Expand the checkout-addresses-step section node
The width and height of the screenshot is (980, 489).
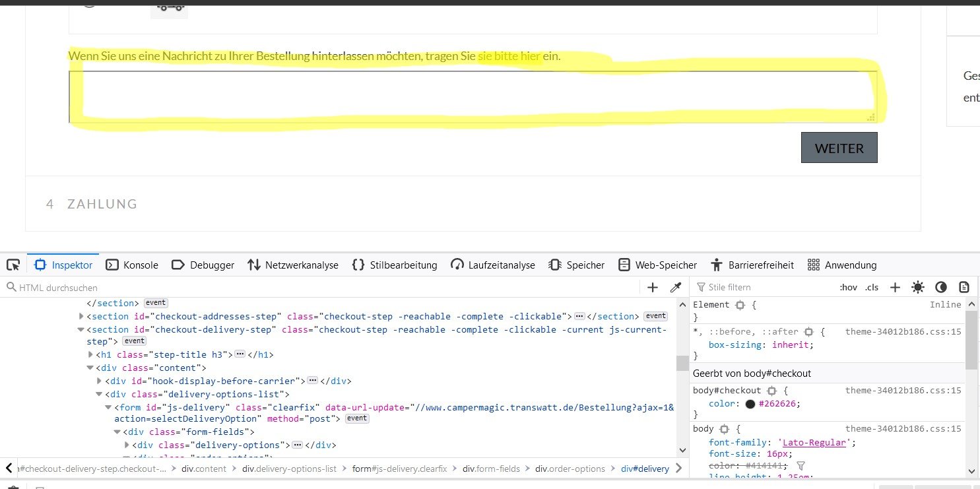pyautogui.click(x=81, y=317)
